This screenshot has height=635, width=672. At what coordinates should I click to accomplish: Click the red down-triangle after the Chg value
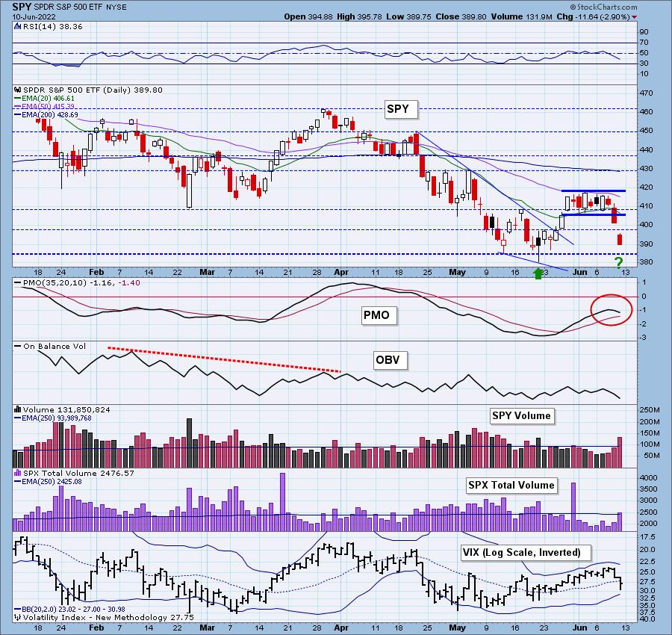[x=634, y=17]
